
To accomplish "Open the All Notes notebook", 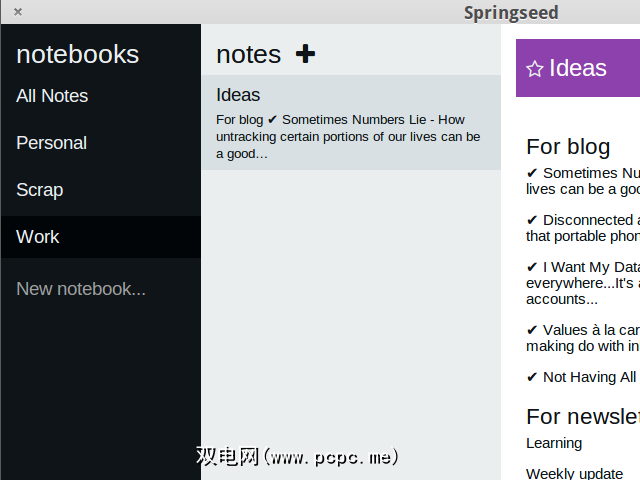I will point(52,96).
